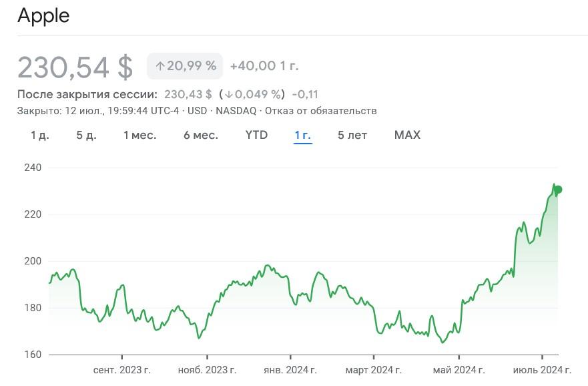
Task: Click the USD currency label
Action: click(x=198, y=111)
